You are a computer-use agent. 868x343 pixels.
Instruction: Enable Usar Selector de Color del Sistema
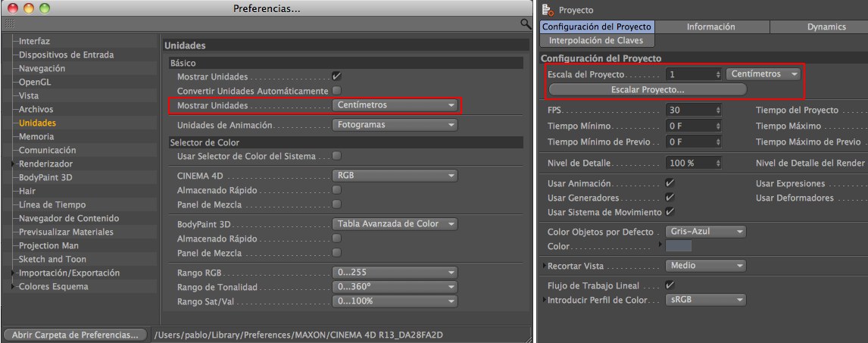point(336,156)
